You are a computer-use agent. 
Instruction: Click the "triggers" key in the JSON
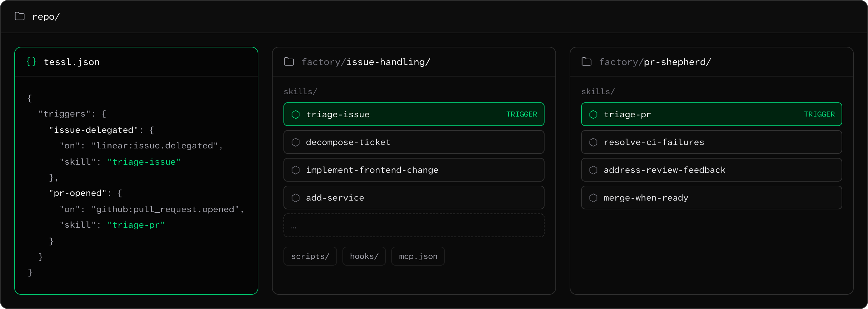click(x=64, y=114)
